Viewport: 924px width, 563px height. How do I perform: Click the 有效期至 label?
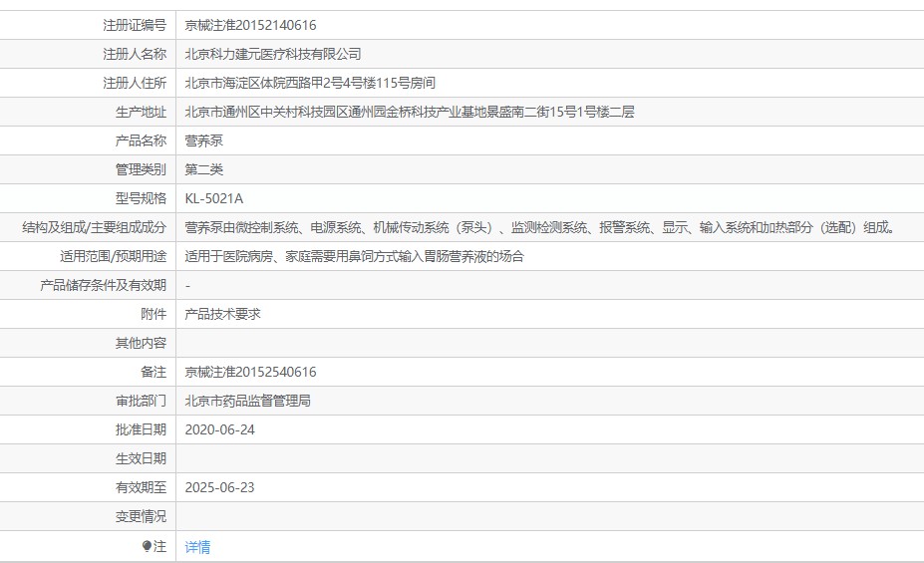pyautogui.click(x=141, y=487)
